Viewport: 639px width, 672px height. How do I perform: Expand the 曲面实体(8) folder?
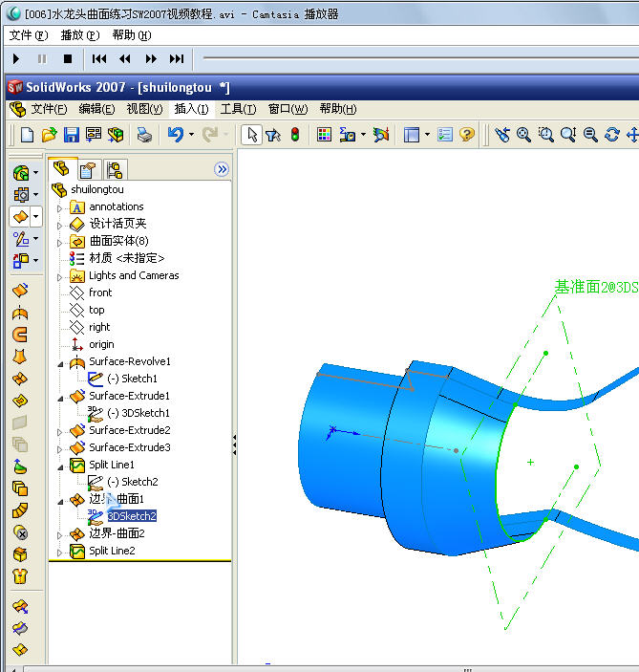[59, 243]
